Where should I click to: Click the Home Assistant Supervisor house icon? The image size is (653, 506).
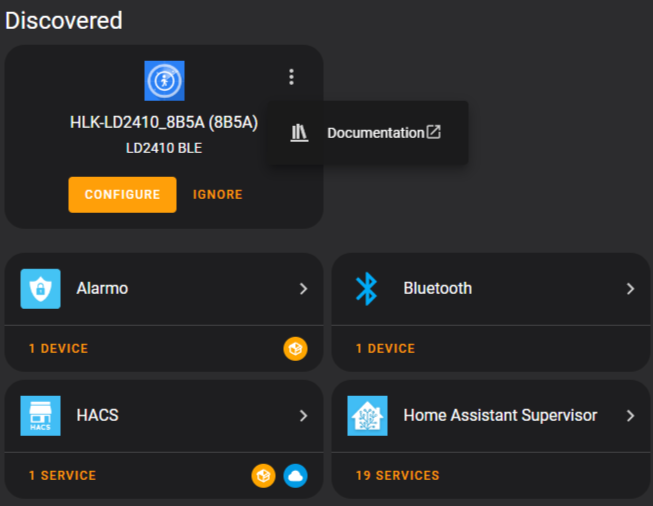(367, 416)
